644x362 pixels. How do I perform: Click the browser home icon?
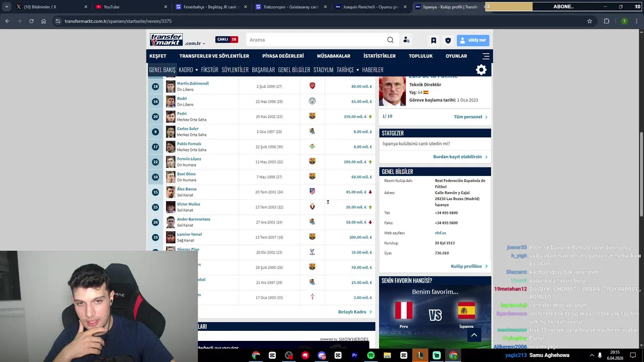pos(44,21)
